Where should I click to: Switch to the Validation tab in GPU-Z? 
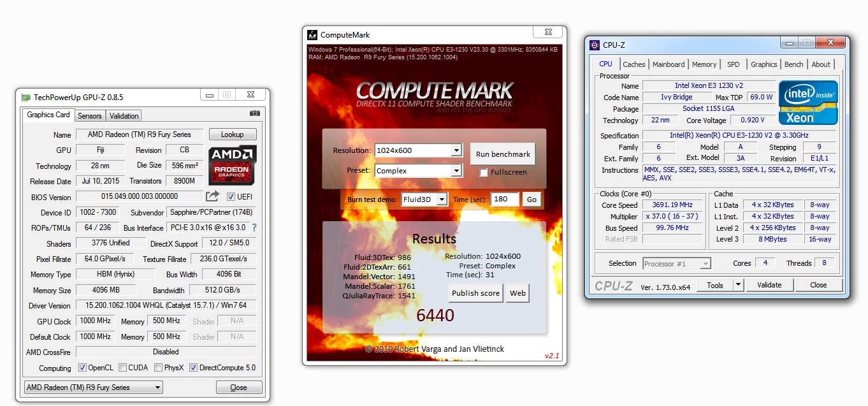click(x=124, y=116)
